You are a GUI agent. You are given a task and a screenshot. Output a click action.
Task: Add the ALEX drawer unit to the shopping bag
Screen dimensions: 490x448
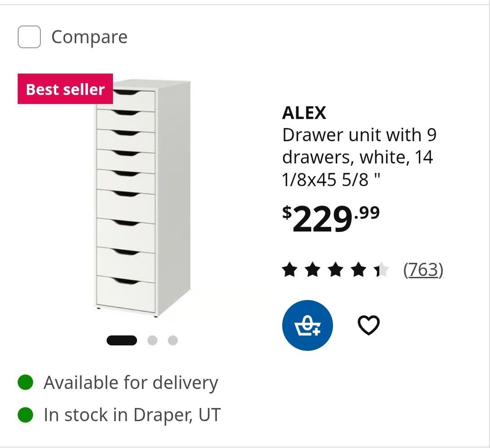[308, 325]
